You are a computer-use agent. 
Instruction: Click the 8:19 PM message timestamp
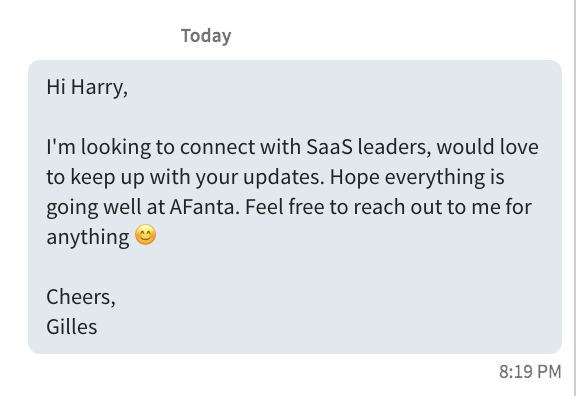pyautogui.click(x=530, y=371)
